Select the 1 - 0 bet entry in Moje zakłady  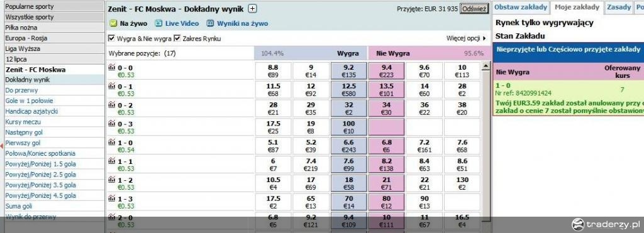[x=569, y=98]
